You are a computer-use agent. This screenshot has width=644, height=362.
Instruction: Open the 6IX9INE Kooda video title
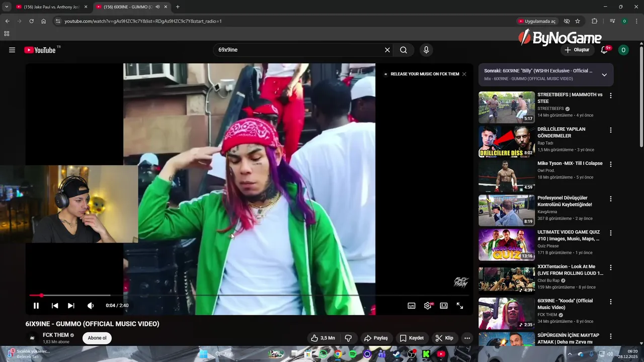(565, 304)
